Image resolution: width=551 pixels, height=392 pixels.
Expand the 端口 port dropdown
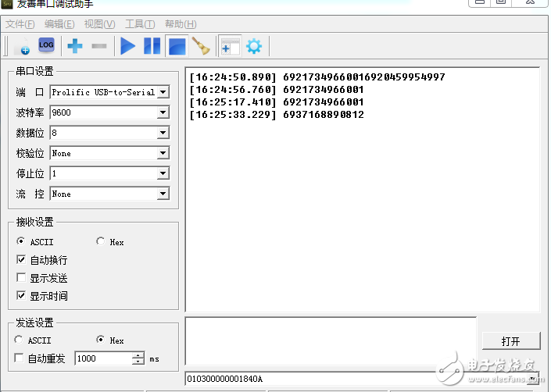point(163,92)
